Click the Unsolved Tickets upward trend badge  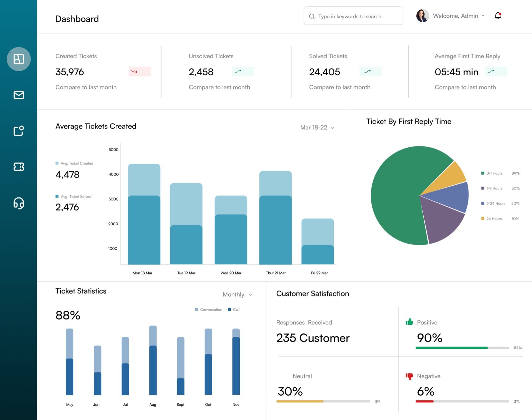coord(243,72)
